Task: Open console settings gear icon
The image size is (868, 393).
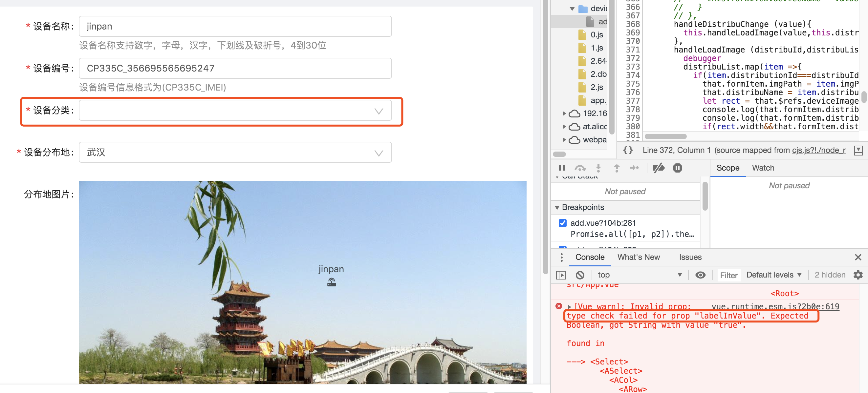Action: point(858,275)
